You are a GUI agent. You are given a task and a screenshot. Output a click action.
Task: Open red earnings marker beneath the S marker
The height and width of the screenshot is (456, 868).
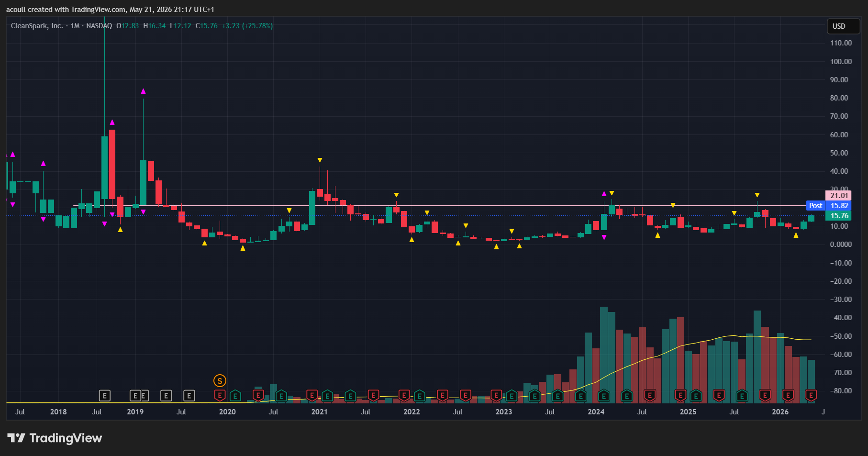coord(220,396)
